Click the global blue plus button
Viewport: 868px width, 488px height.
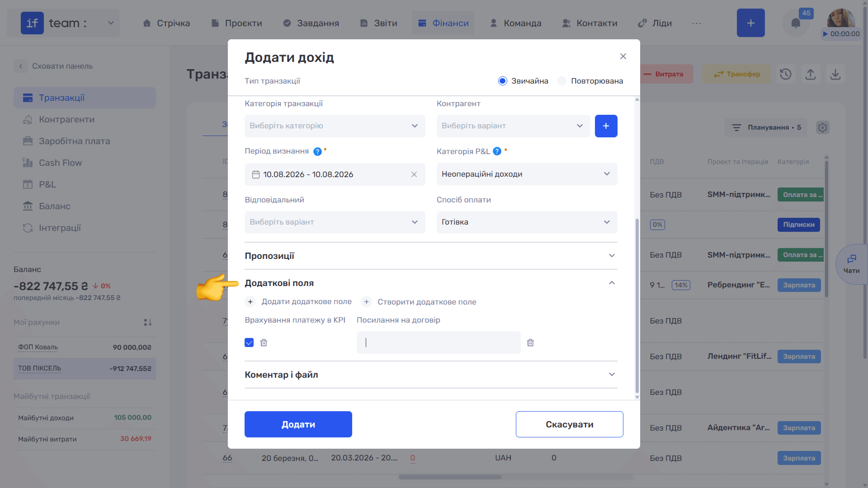(751, 23)
